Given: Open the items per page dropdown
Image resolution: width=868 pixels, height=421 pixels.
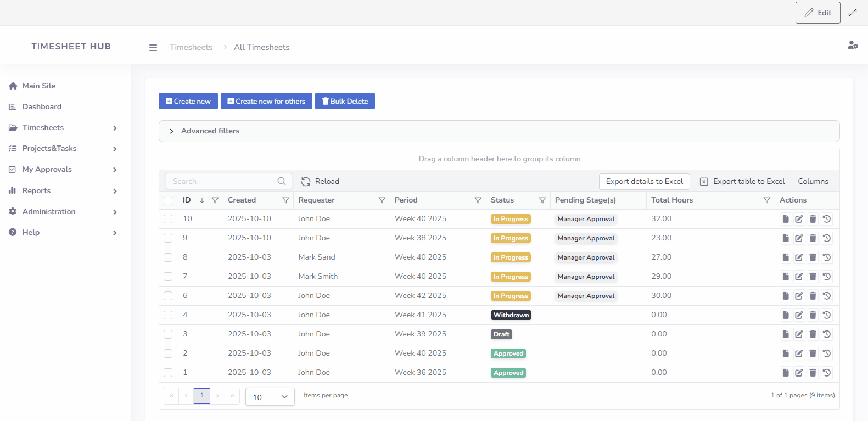Looking at the screenshot, I should (270, 397).
